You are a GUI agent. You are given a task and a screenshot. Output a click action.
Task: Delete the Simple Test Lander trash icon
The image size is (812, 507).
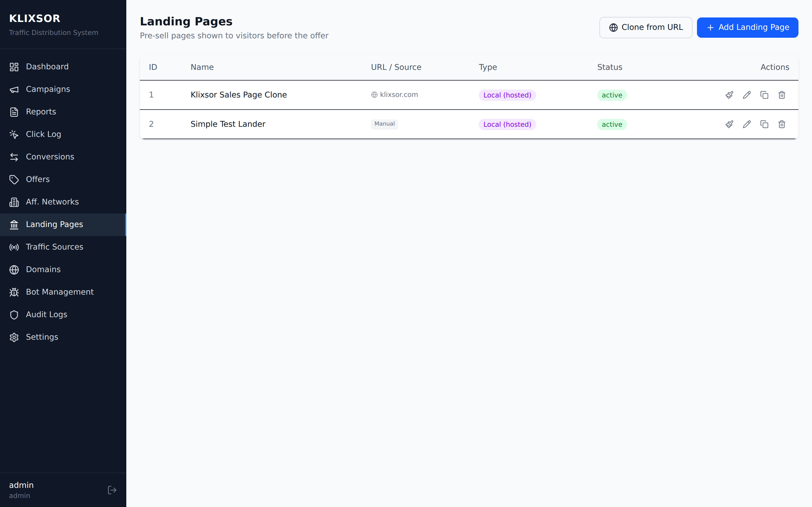[782, 124]
